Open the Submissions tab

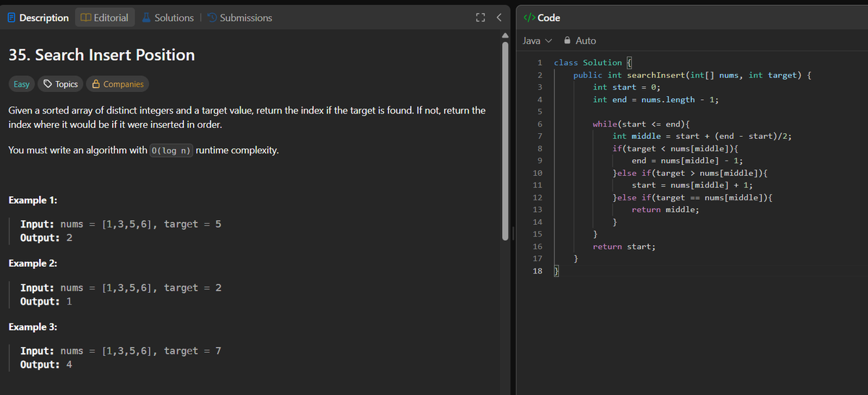click(239, 17)
